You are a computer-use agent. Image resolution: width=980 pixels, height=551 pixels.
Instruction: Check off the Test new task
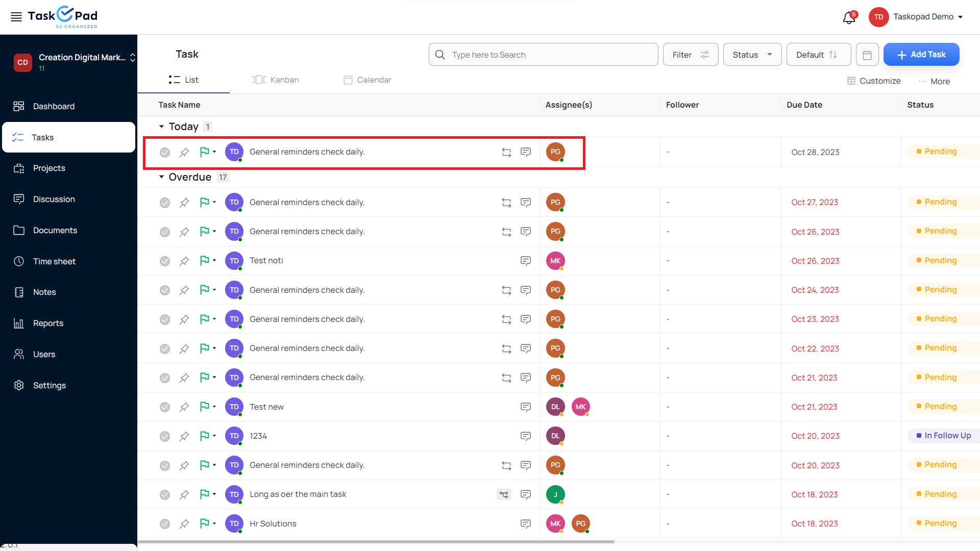click(165, 407)
